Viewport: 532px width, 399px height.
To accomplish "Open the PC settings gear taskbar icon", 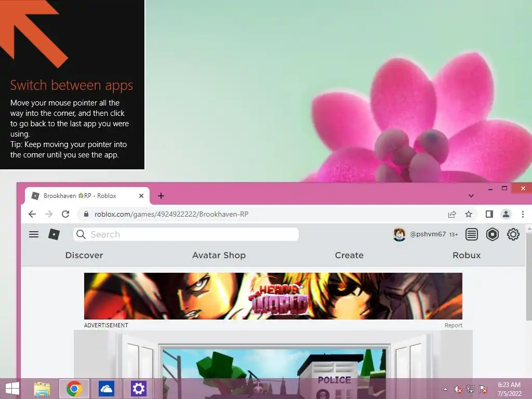I will [138, 389].
